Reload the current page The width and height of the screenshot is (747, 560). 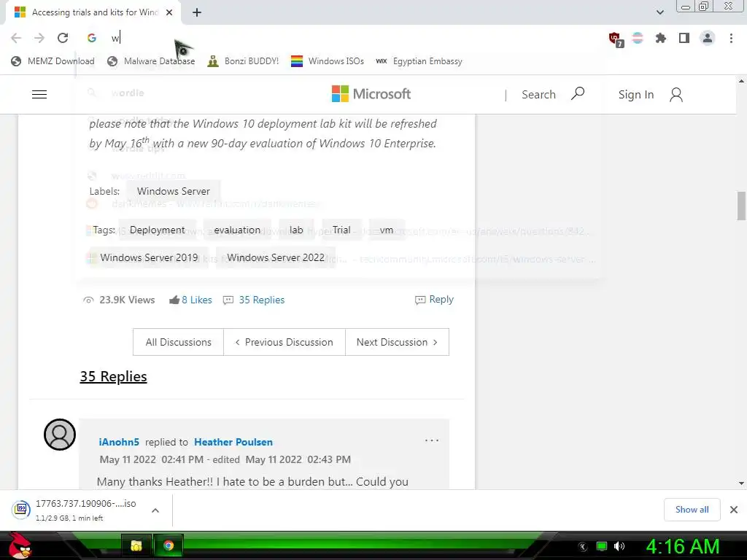pos(63,38)
